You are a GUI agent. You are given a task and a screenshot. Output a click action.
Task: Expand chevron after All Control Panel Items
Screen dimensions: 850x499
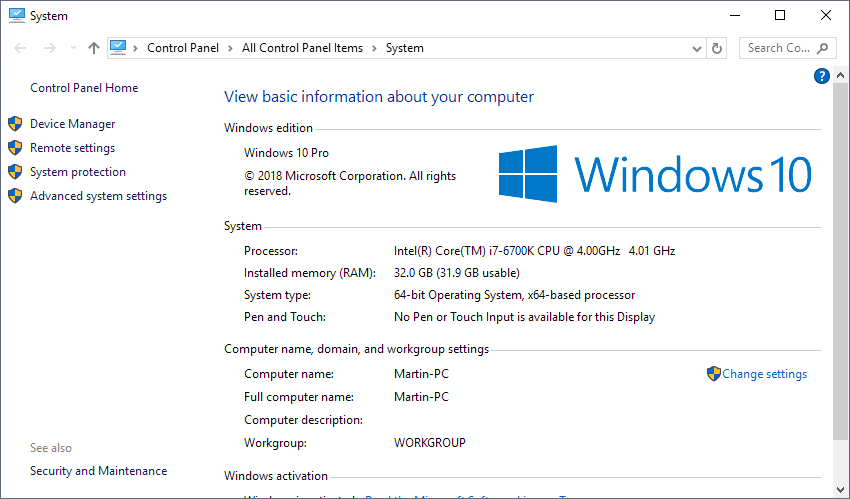coord(374,48)
